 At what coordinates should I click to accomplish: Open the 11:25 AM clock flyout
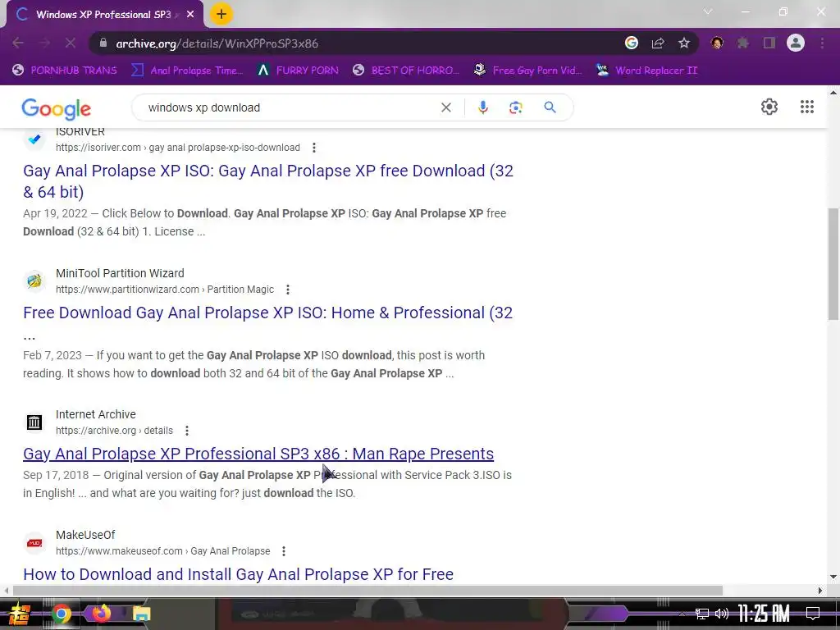[764, 614]
